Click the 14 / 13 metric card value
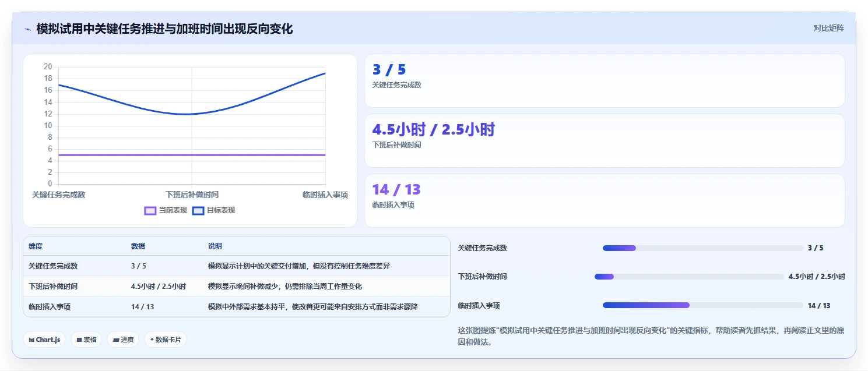 396,190
